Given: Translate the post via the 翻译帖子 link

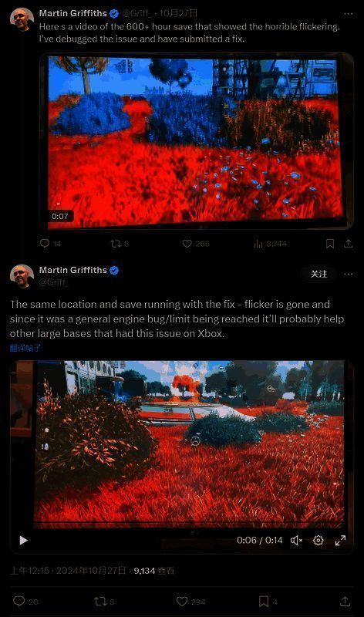Looking at the screenshot, I should pos(25,348).
